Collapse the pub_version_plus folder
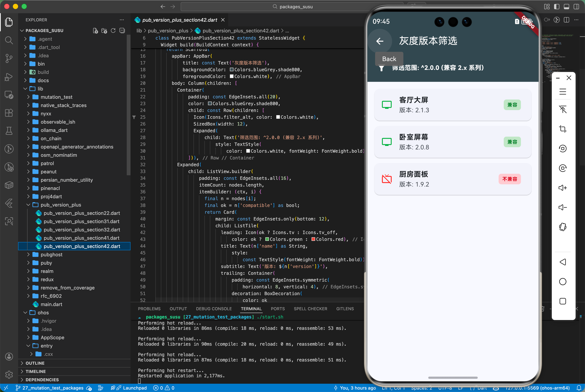 point(61,205)
